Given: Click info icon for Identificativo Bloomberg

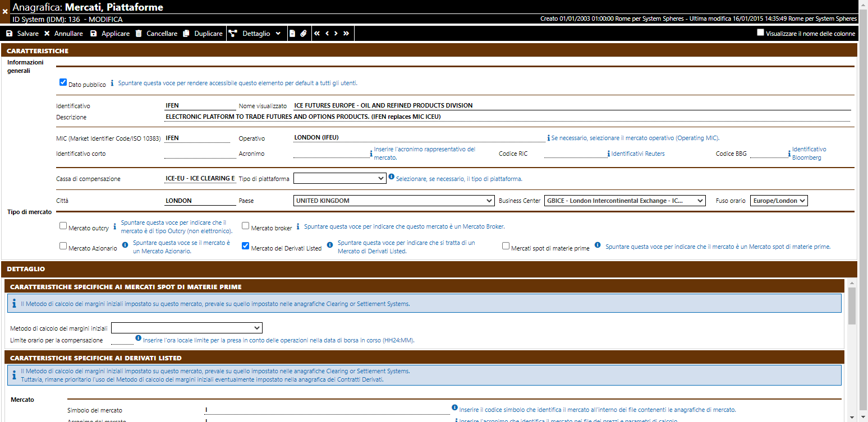Looking at the screenshot, I should (x=789, y=154).
